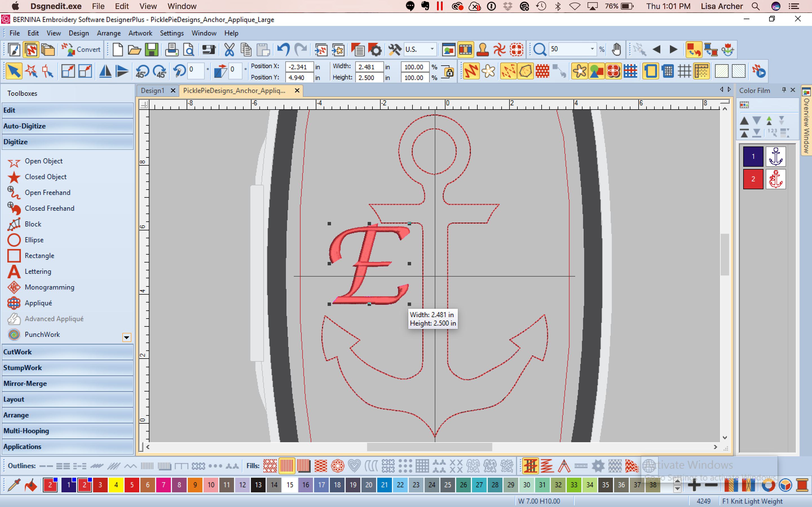The height and width of the screenshot is (507, 812).
Task: Switch to the Design1 tab
Action: [153, 90]
